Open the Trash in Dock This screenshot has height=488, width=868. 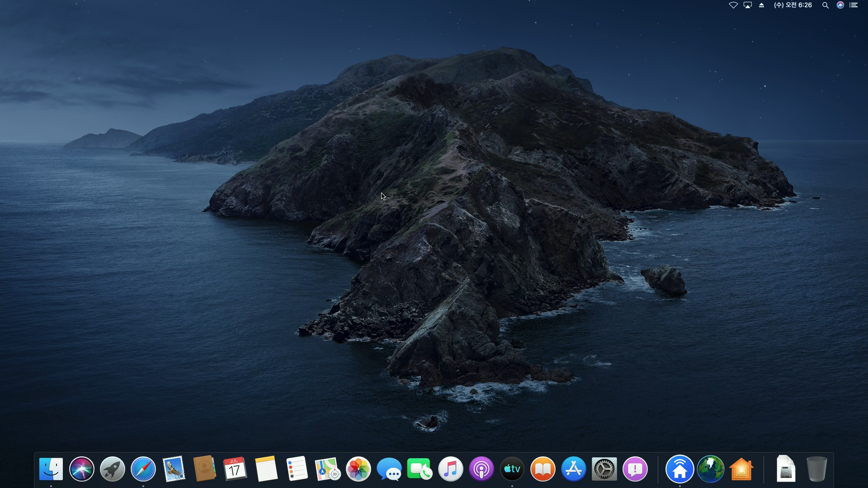816,469
